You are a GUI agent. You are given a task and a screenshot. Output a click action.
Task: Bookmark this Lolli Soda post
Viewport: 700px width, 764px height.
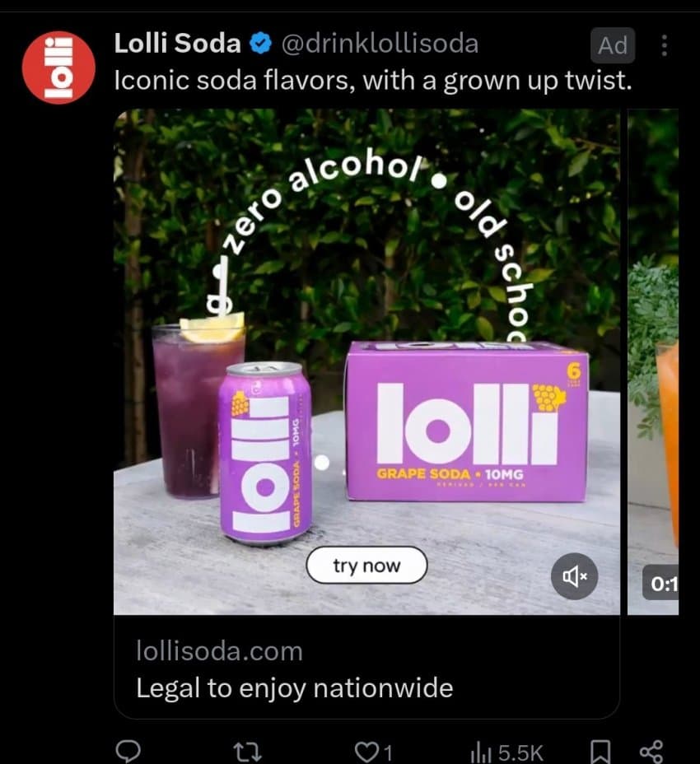click(x=600, y=752)
